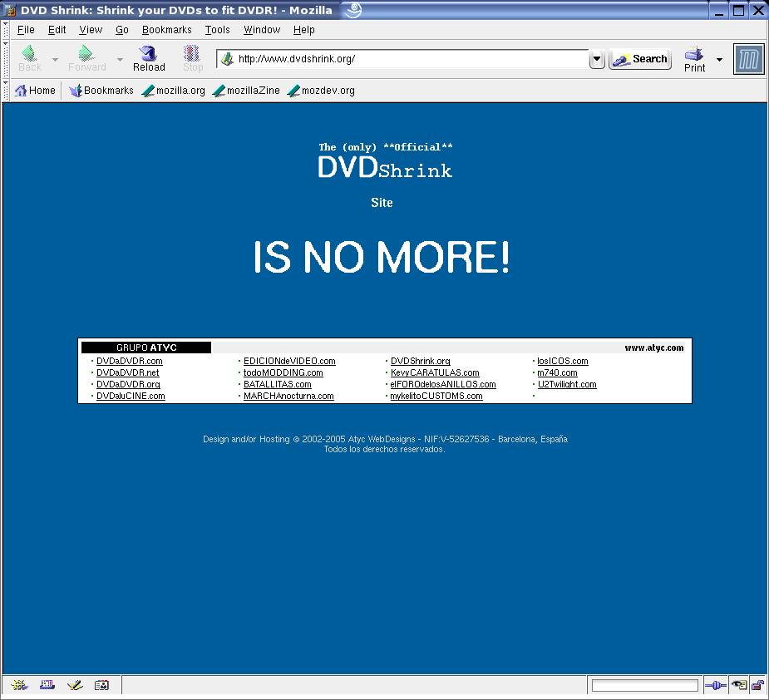Screen dimensions: 769x700
Task: Click the cookie privacy eye icon
Action: point(738,685)
